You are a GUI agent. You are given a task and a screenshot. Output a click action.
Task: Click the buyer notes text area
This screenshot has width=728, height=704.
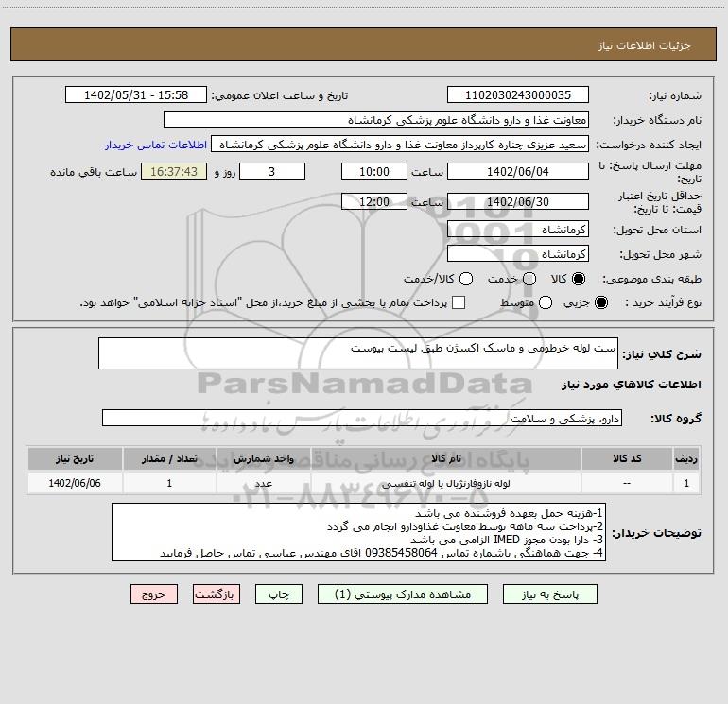coord(359,532)
